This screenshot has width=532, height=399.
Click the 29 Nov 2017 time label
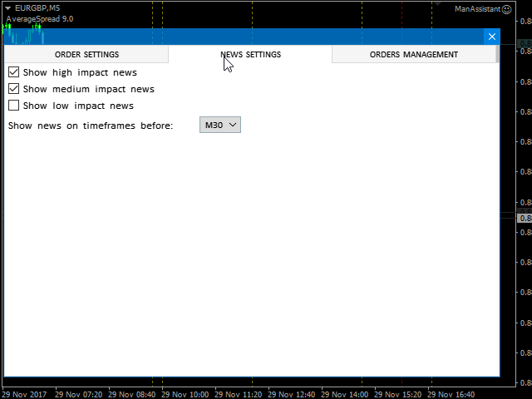25,394
